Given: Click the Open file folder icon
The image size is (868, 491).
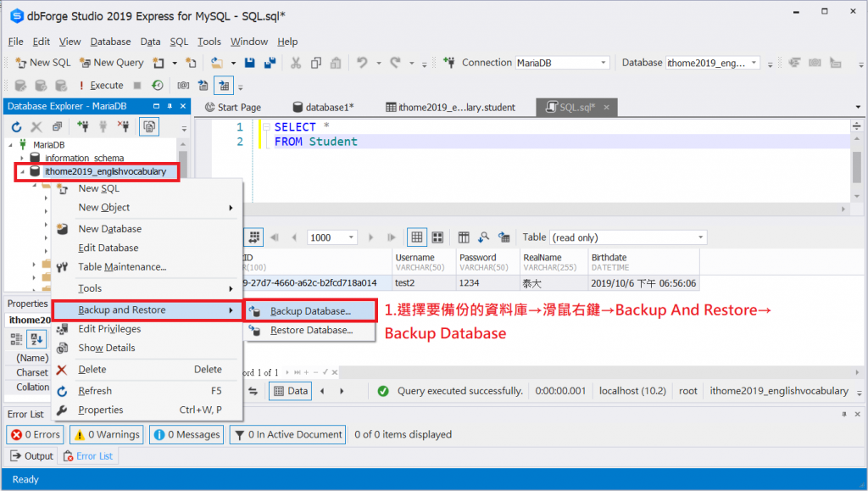Looking at the screenshot, I should [x=217, y=63].
